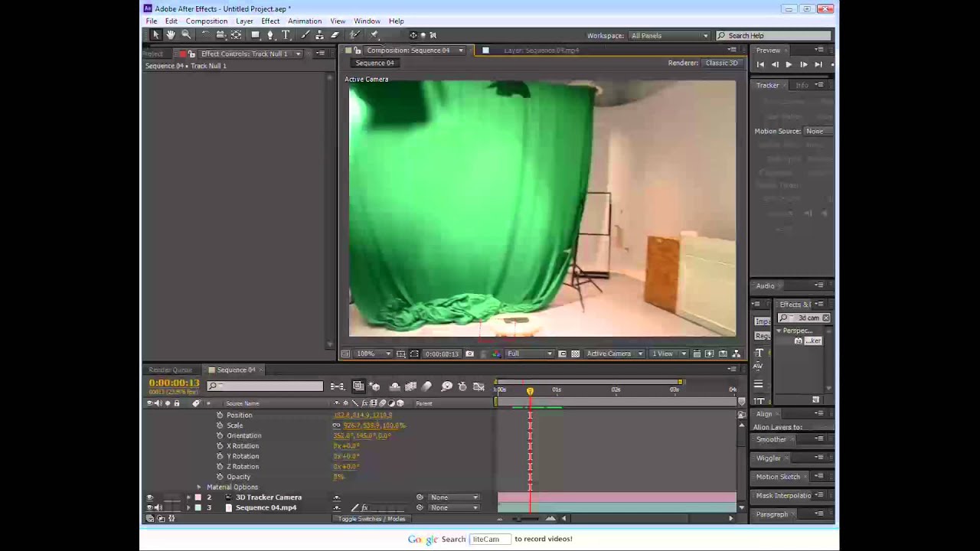Viewport: 980px width, 551px height.
Task: Click Sequence 04.mp4 teal label swatch
Action: [x=198, y=507]
